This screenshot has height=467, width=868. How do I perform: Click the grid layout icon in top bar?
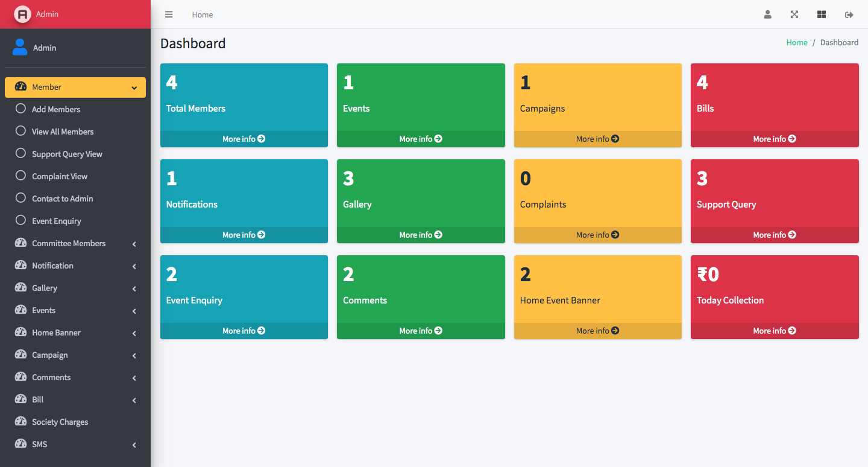[821, 14]
